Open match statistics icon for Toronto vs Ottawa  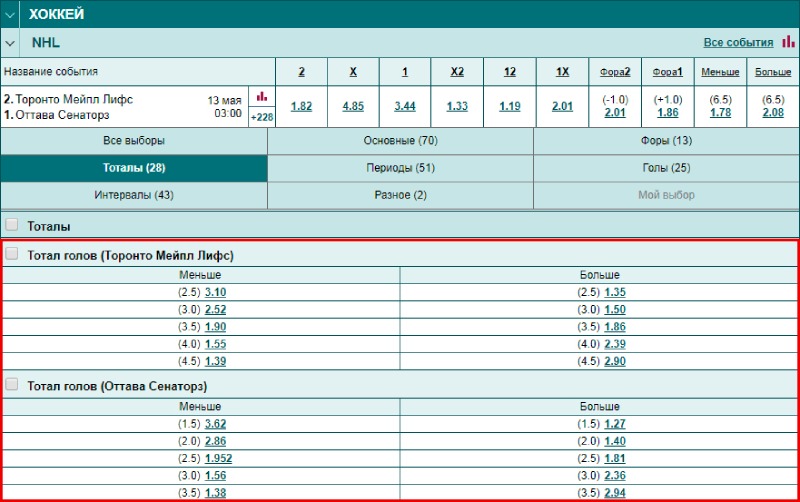[262, 96]
